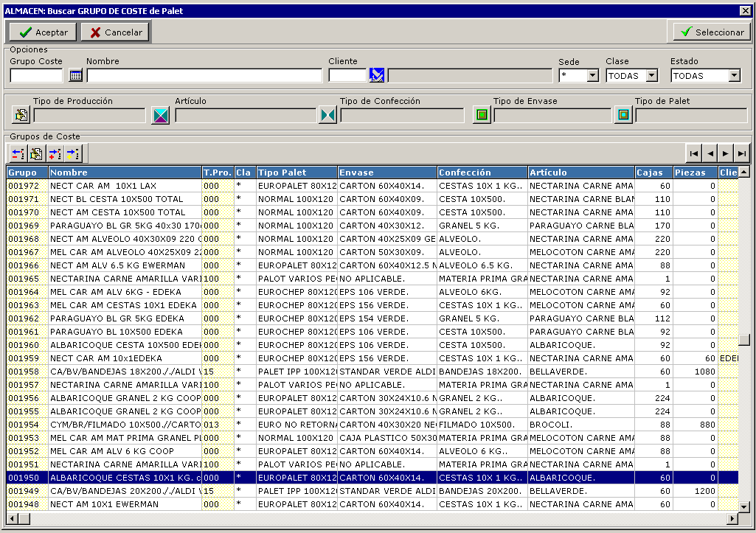Open the Cliente search icon

[377, 75]
